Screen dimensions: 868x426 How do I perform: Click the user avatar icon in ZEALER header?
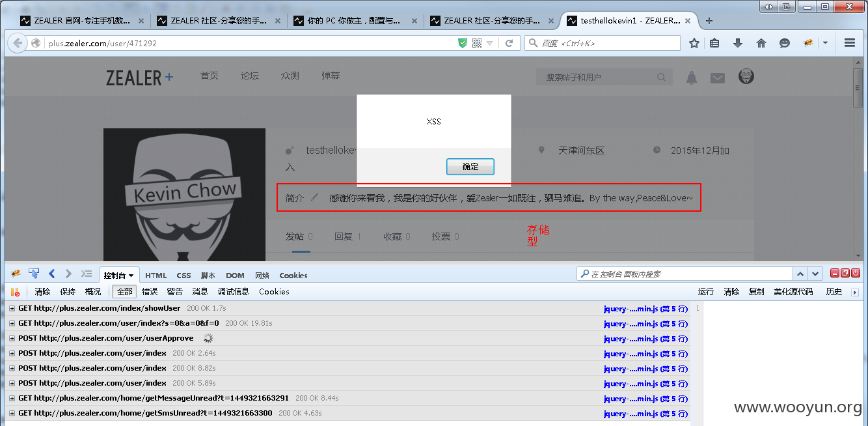[746, 76]
